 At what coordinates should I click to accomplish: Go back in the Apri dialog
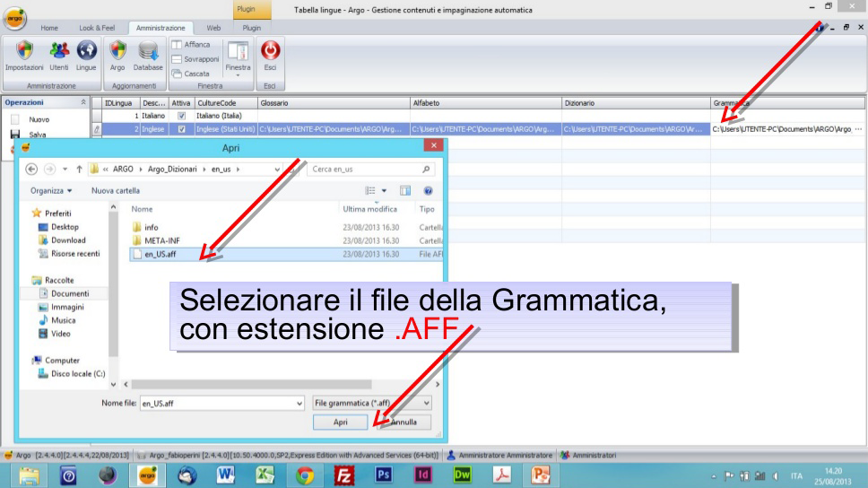pyautogui.click(x=31, y=169)
